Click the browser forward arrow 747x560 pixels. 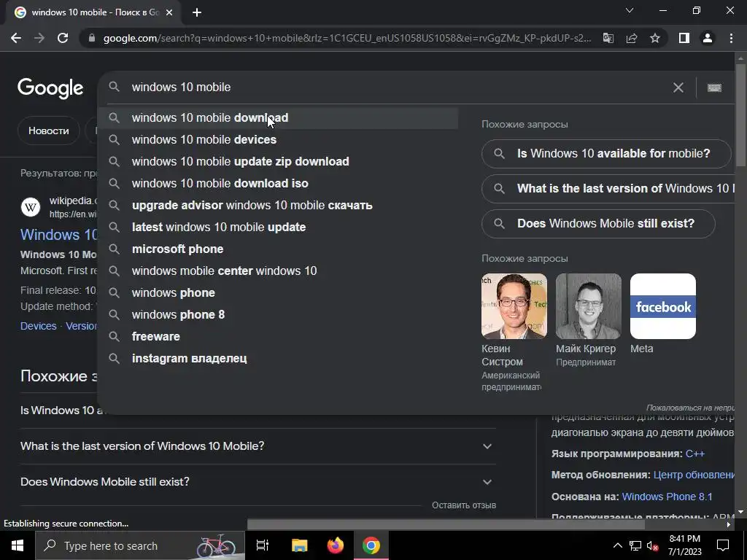click(39, 38)
